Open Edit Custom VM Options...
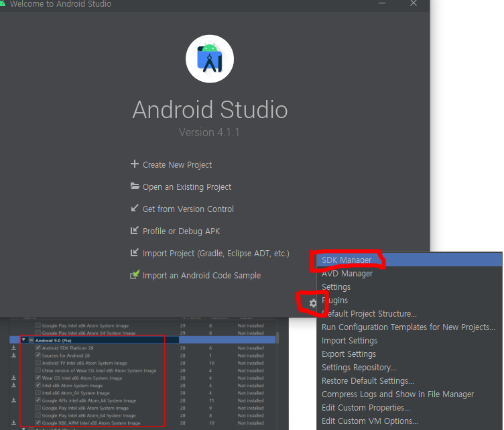The height and width of the screenshot is (430, 504). (409, 421)
